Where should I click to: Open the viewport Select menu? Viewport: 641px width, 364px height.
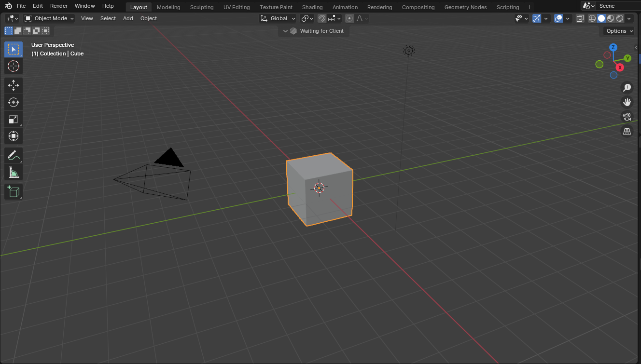108,18
